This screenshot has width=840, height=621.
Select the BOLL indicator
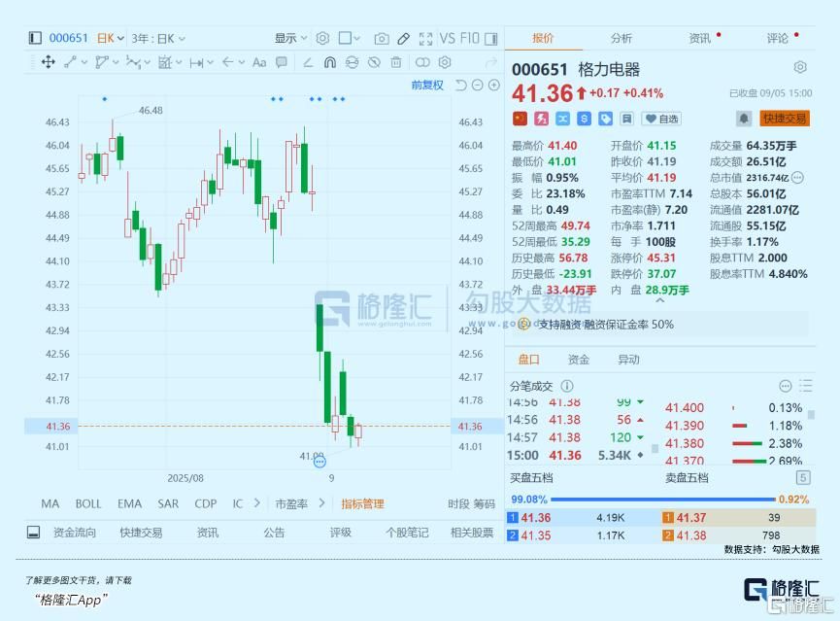88,503
